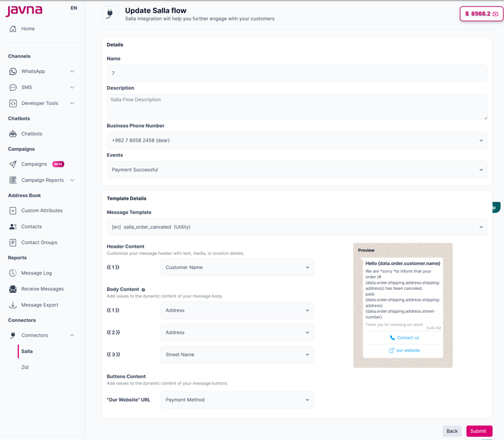Open the Header Content Customer Name dropdown
This screenshot has height=440, width=504.
237,267
